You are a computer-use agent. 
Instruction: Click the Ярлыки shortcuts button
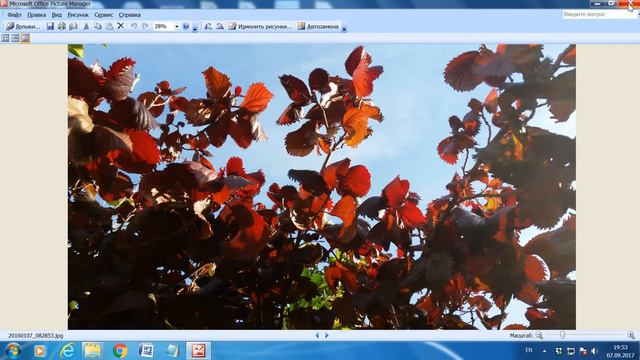23,27
